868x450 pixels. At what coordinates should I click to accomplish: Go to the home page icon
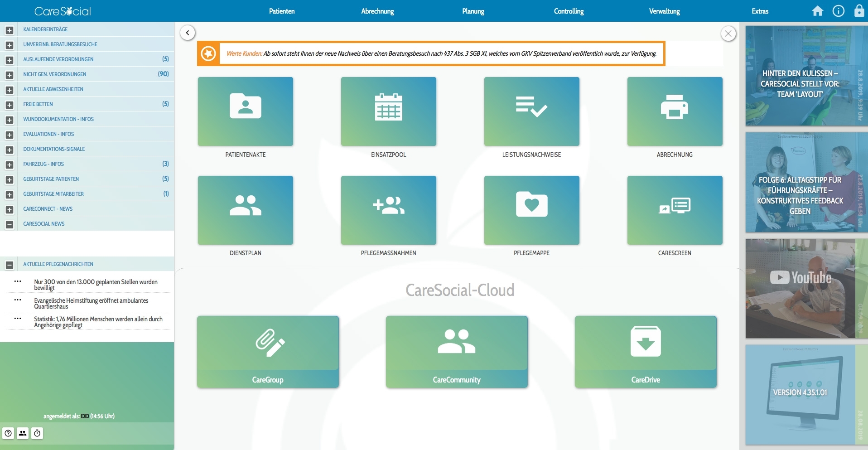click(x=818, y=11)
